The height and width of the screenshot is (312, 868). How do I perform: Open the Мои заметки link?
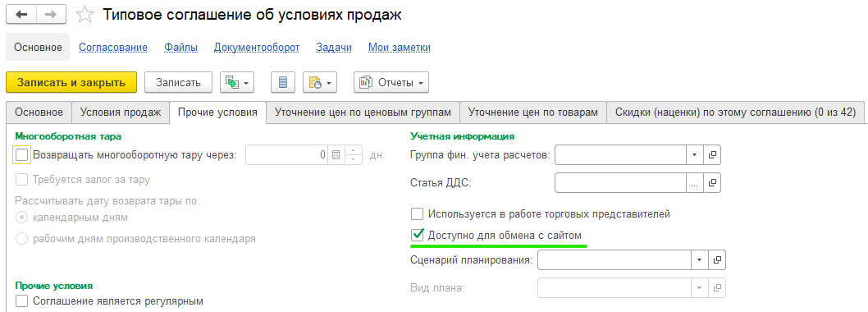tap(400, 48)
